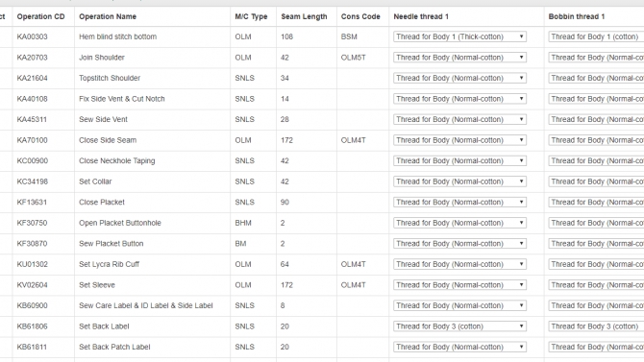This screenshot has height=362, width=644.
Task: Open Needle thread 1 dropdown for Close Placket
Action: click(459, 203)
